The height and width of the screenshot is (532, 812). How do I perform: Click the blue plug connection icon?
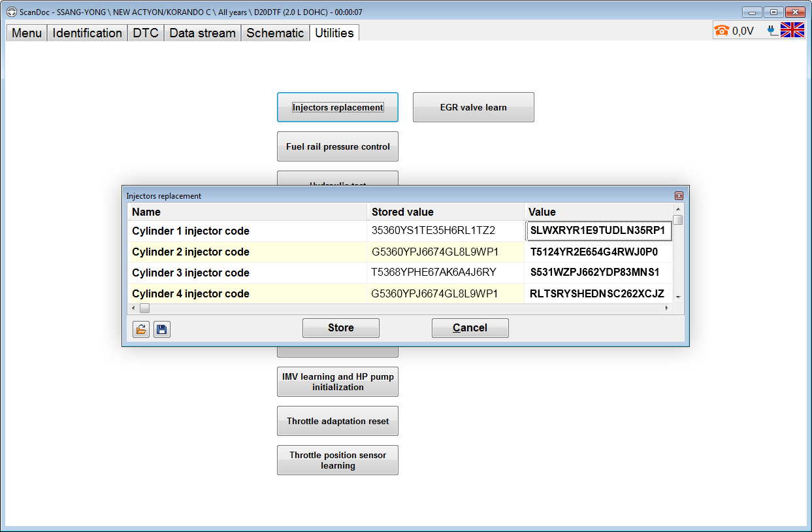point(772,30)
